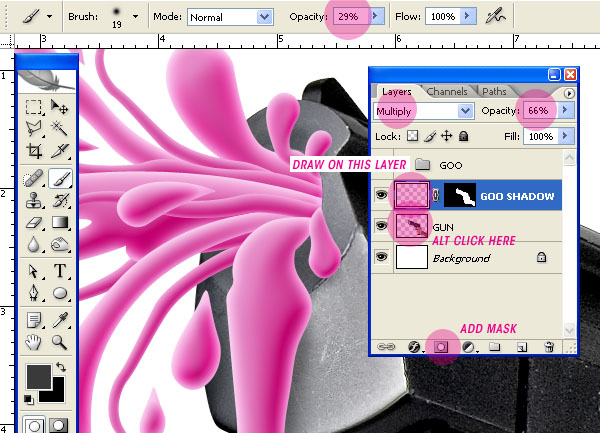
Task: Select the Clone Stamp tool
Action: (34, 200)
